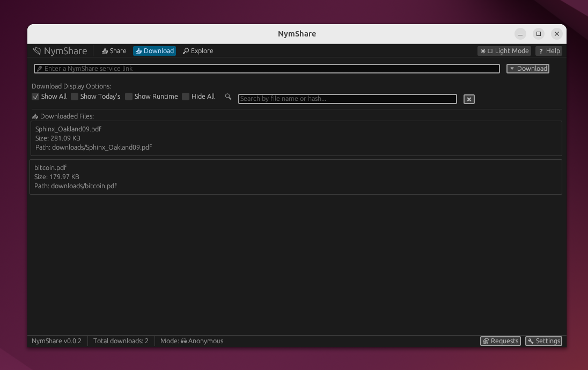Open the Requests panel
Image resolution: width=588 pixels, height=370 pixels.
coord(501,341)
